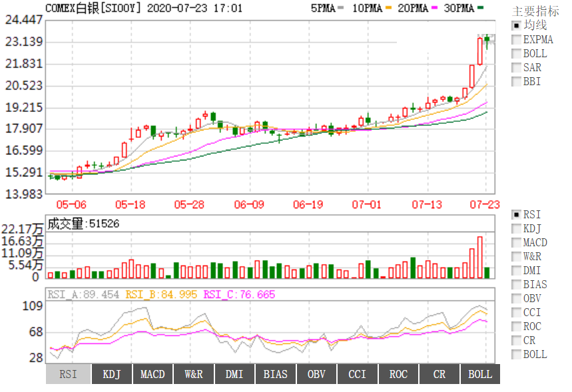Open the CCI tab in bottom bar

tap(358, 374)
